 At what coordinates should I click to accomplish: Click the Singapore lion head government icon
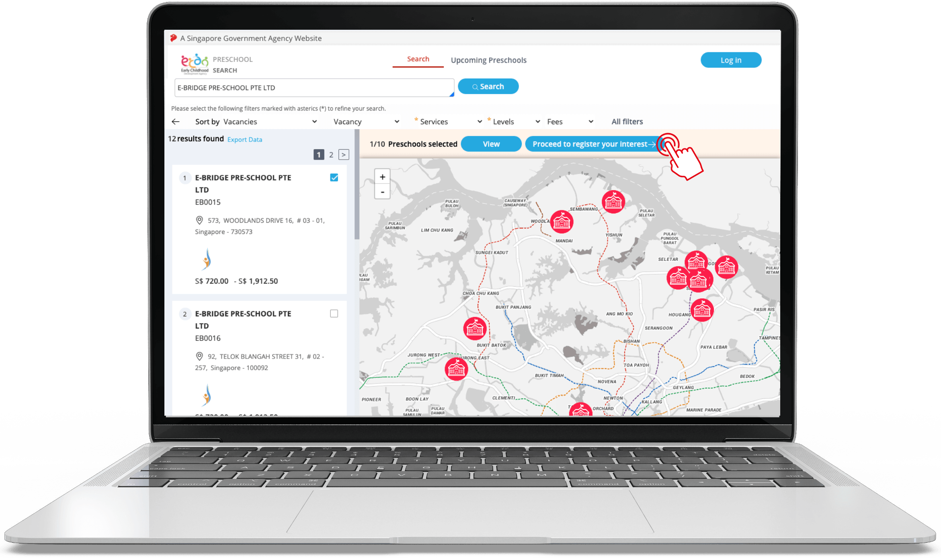click(173, 38)
